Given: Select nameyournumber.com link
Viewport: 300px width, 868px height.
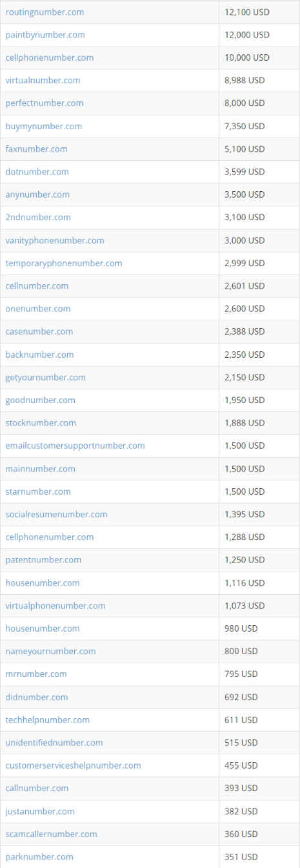Looking at the screenshot, I should [x=50, y=652].
